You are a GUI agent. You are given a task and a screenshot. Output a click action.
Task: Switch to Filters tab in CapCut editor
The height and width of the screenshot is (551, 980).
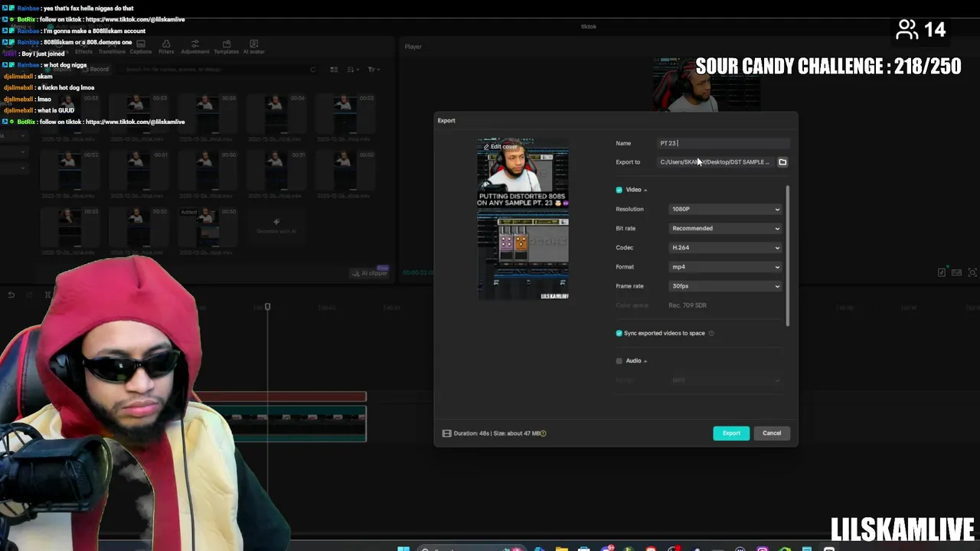166,47
